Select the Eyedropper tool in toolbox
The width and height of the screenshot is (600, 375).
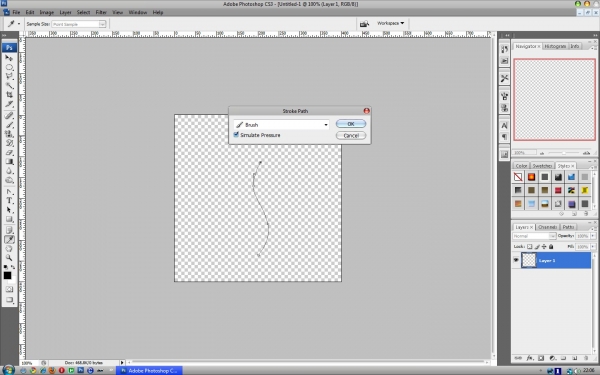(9, 240)
